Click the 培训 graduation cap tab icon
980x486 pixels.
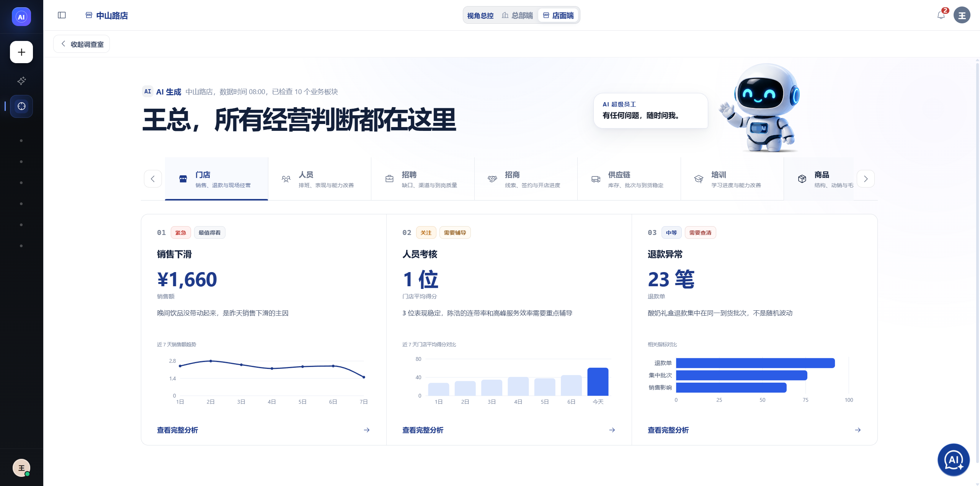point(699,179)
